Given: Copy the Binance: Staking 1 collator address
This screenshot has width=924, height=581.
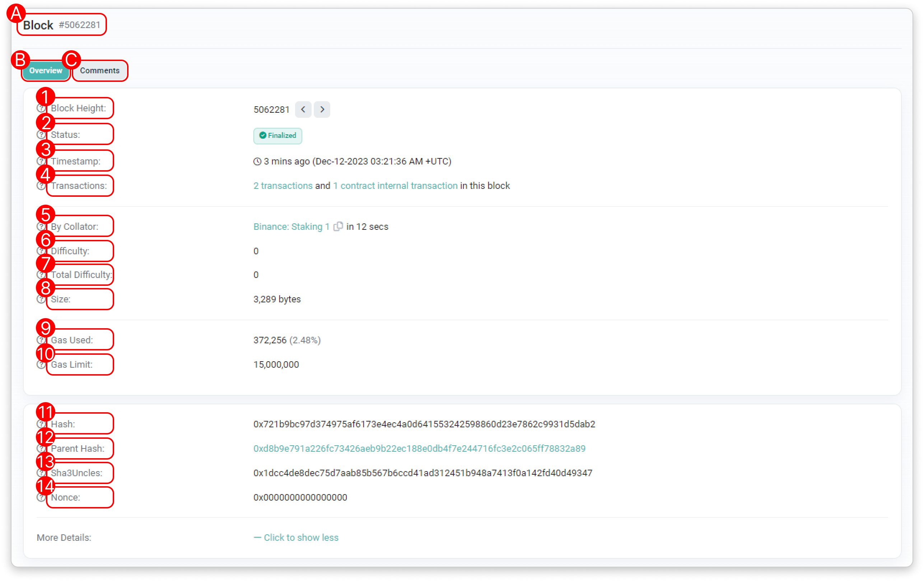Looking at the screenshot, I should [x=338, y=227].
